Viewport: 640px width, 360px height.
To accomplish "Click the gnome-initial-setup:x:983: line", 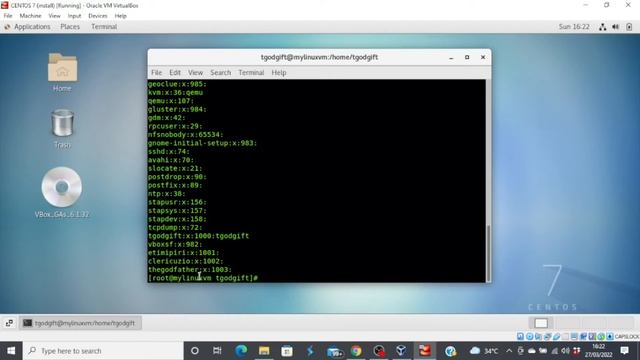I will 202,143.
